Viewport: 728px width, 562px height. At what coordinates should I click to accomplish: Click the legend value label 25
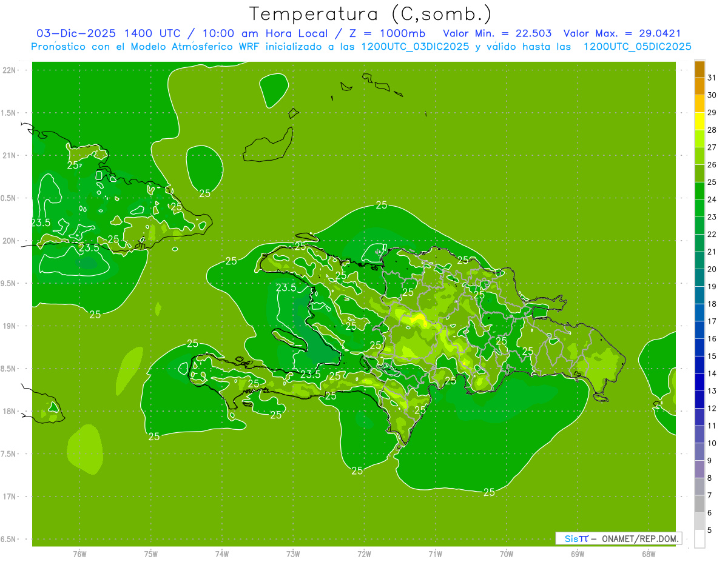712,182
